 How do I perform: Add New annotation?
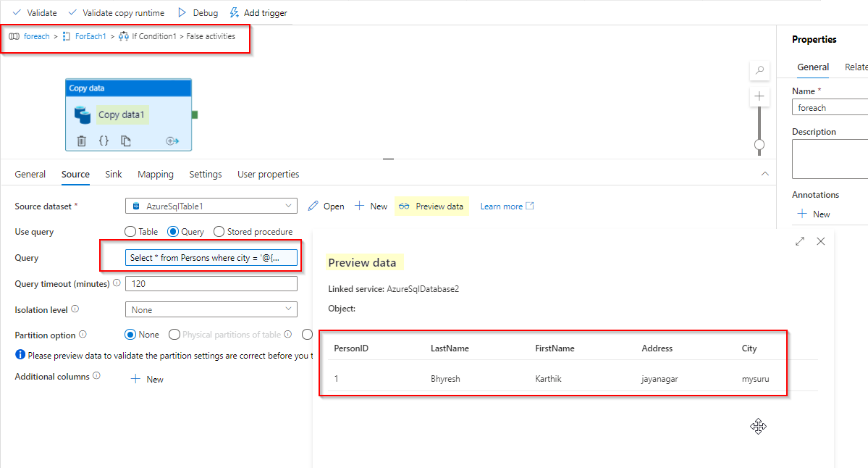click(814, 214)
